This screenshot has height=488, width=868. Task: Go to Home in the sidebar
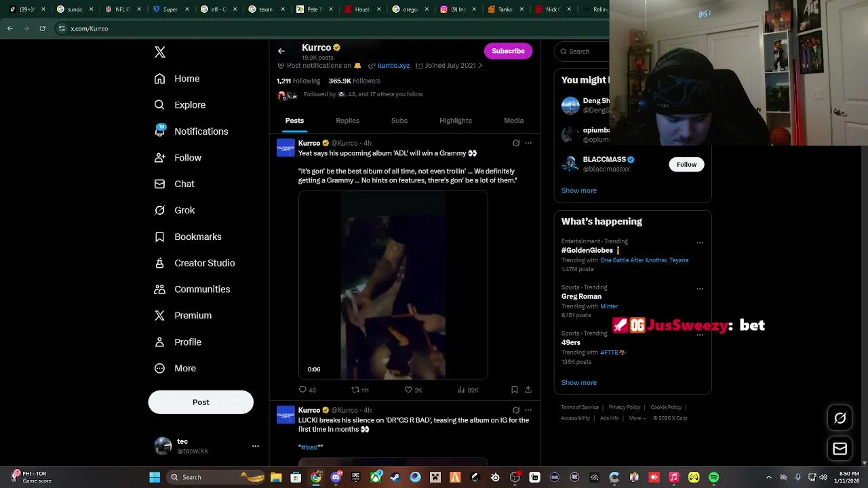177,79
